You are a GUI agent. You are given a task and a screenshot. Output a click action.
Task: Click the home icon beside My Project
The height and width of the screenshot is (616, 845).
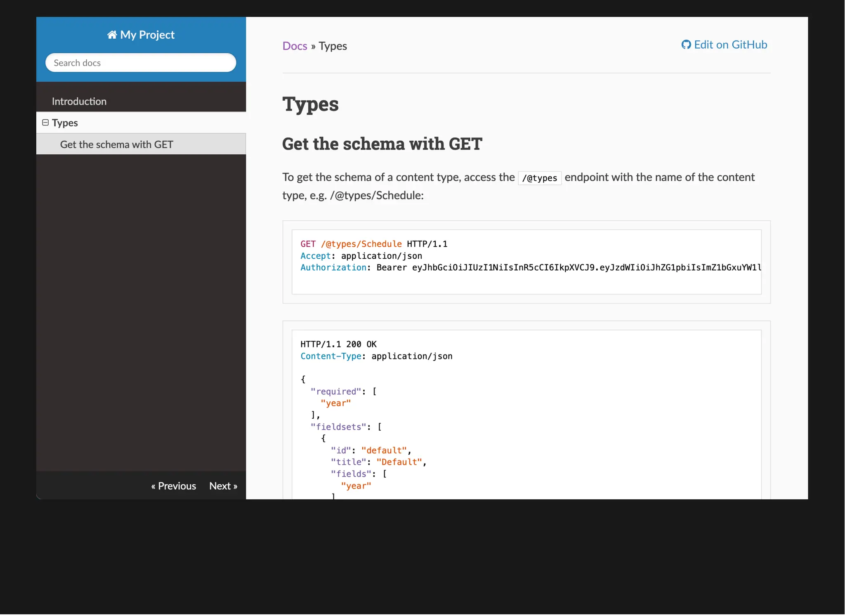click(x=112, y=35)
